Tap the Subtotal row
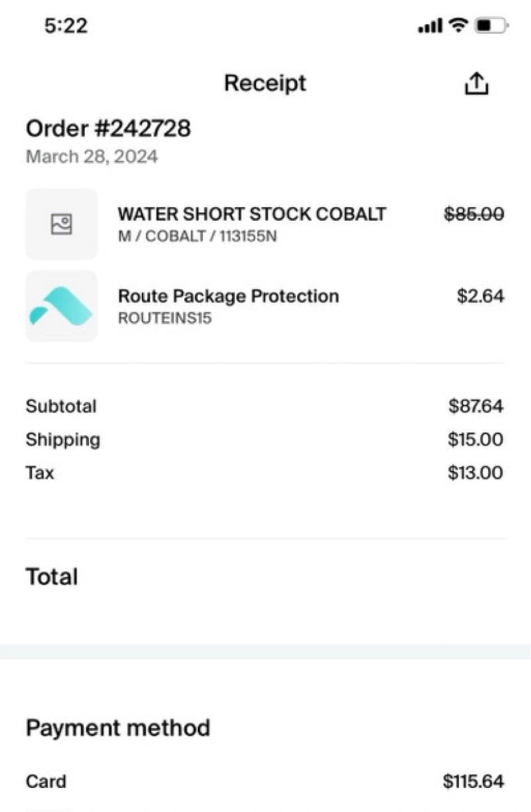 pyautogui.click(x=265, y=406)
